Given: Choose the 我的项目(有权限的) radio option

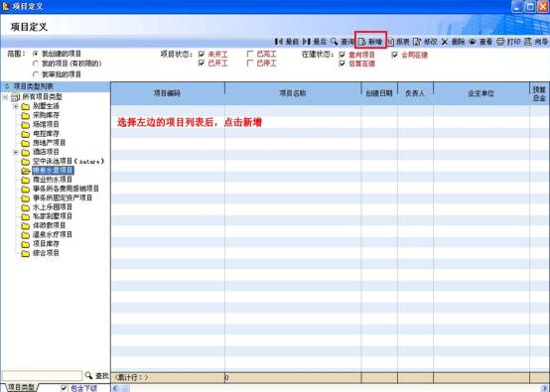Looking at the screenshot, I should coord(35,64).
